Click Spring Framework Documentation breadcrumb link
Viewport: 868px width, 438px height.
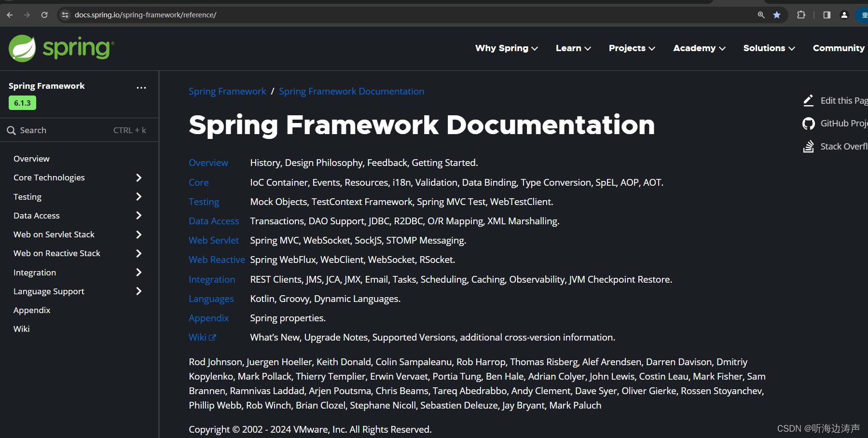pyautogui.click(x=352, y=91)
